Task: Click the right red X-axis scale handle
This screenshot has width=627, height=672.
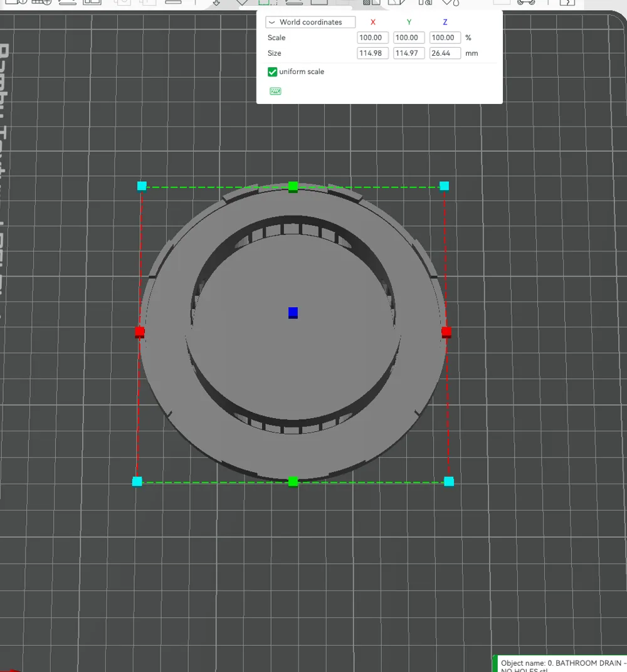Action: pyautogui.click(x=446, y=332)
